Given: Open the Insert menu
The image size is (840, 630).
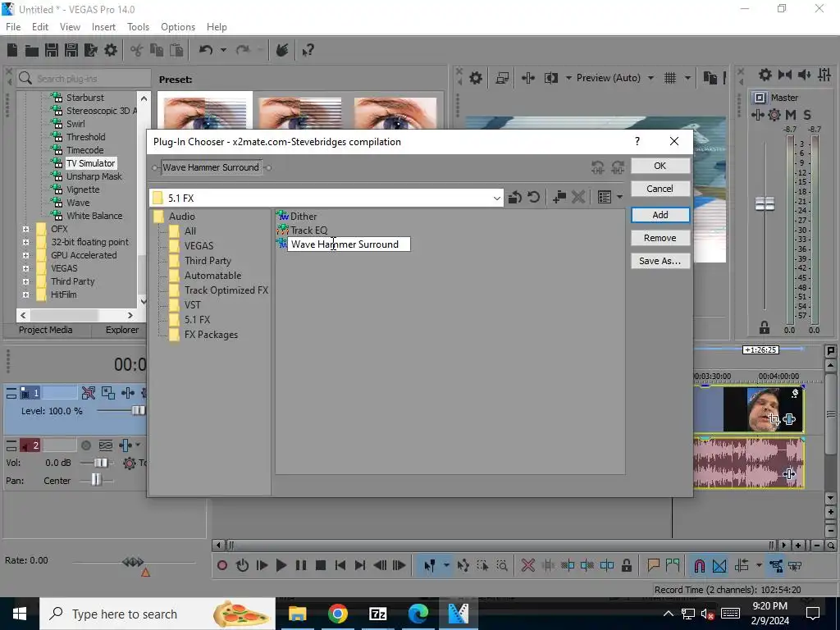Looking at the screenshot, I should [103, 27].
